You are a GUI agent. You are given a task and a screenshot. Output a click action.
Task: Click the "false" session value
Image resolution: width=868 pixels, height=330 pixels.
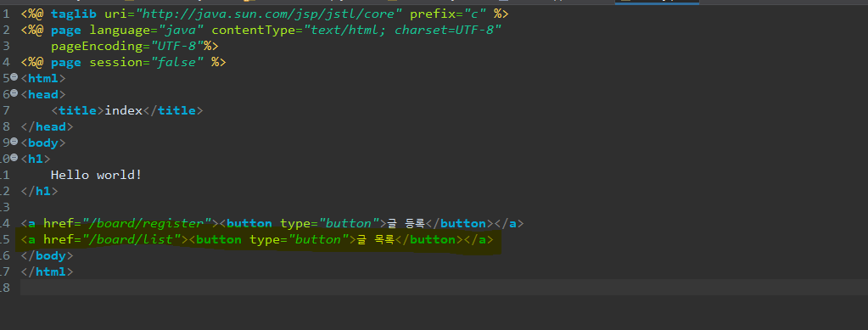point(176,62)
